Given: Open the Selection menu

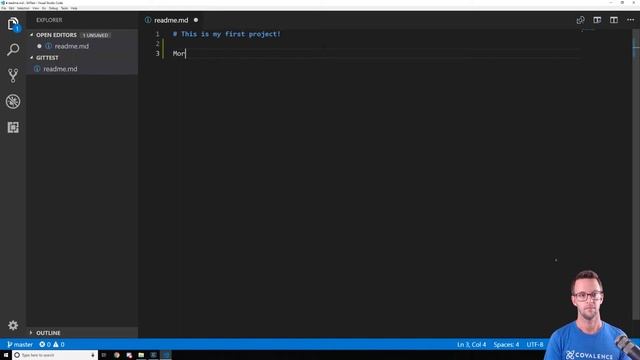Looking at the screenshot, I should tap(23, 8).
